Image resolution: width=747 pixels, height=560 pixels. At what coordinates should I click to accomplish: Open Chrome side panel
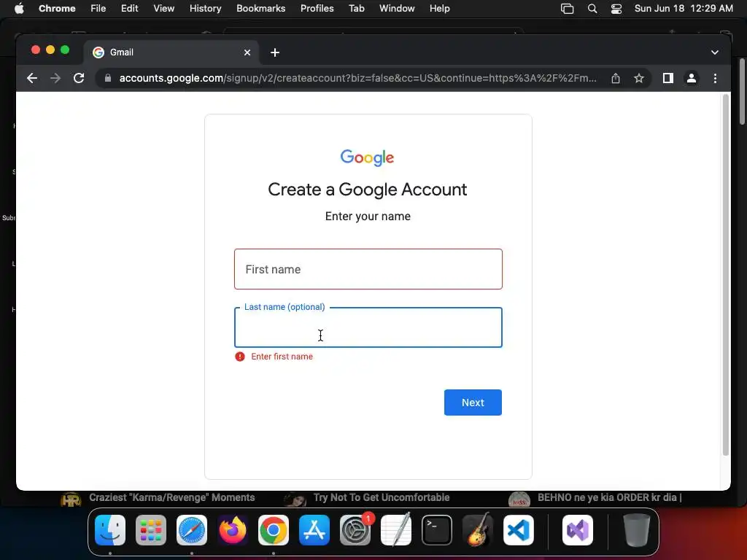click(x=668, y=78)
